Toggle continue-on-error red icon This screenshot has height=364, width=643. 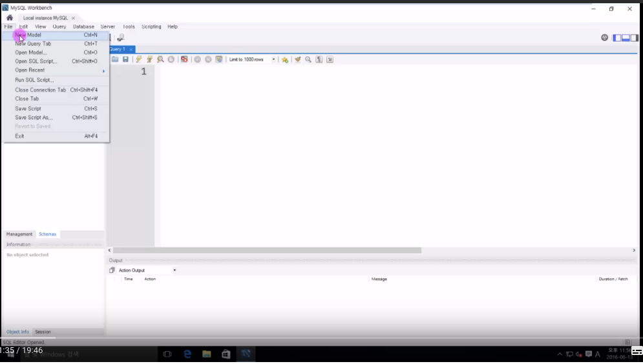click(184, 59)
